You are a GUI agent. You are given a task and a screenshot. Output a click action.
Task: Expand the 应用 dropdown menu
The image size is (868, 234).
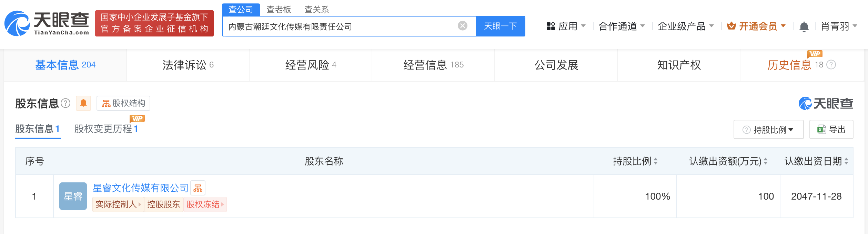tap(566, 26)
